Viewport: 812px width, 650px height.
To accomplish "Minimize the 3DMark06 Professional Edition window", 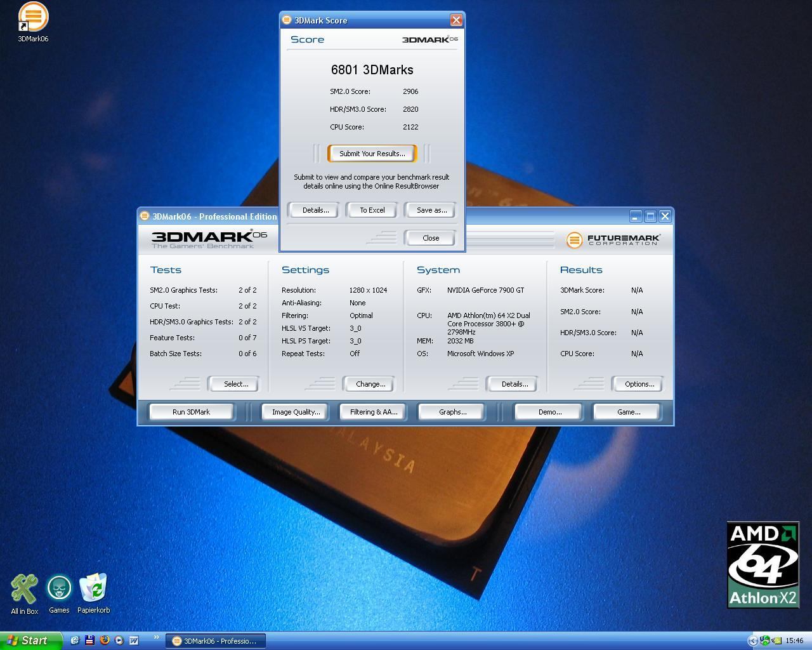I will point(636,216).
